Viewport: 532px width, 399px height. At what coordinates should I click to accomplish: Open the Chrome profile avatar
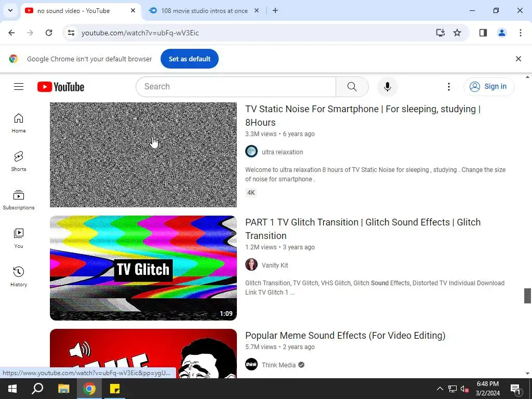pos(502,33)
